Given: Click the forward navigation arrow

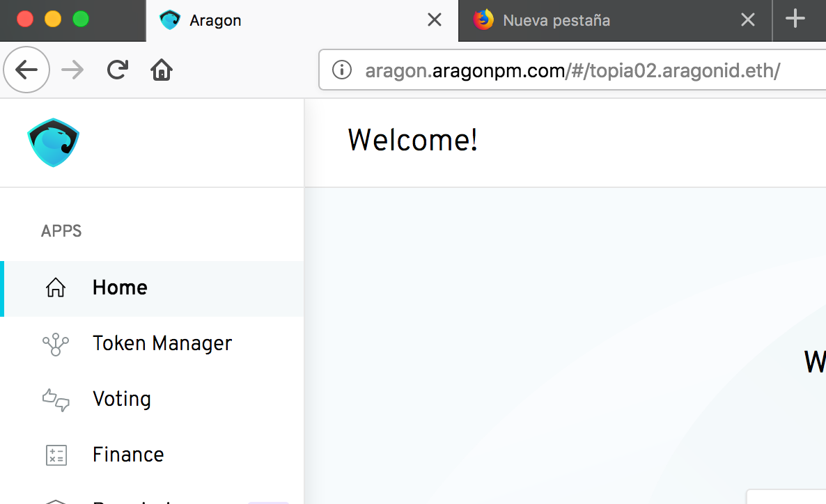Looking at the screenshot, I should (x=72, y=70).
